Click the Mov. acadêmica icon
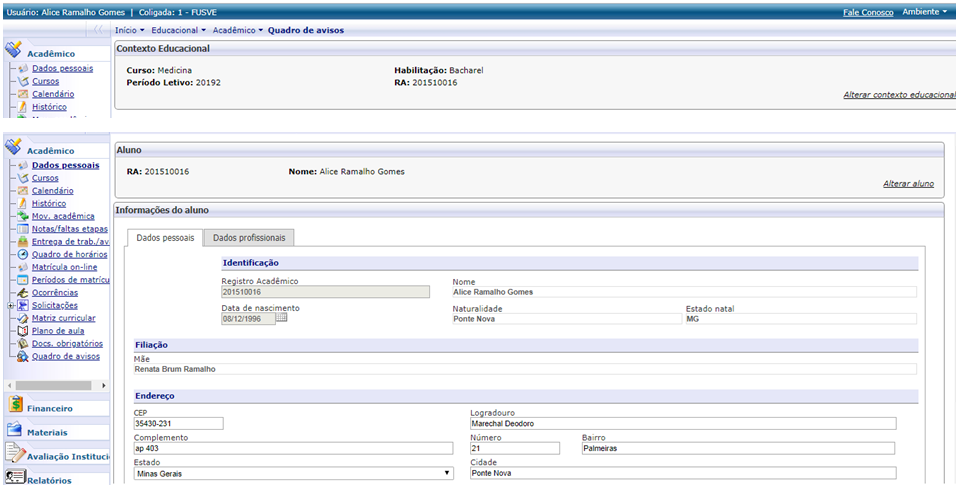Screen dimensions: 962x502 22,216
